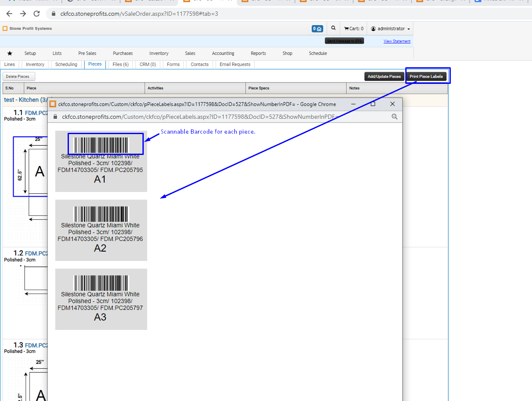Reload the page with the refresh icon
Screen dimensions: 532x401
pos(37,14)
